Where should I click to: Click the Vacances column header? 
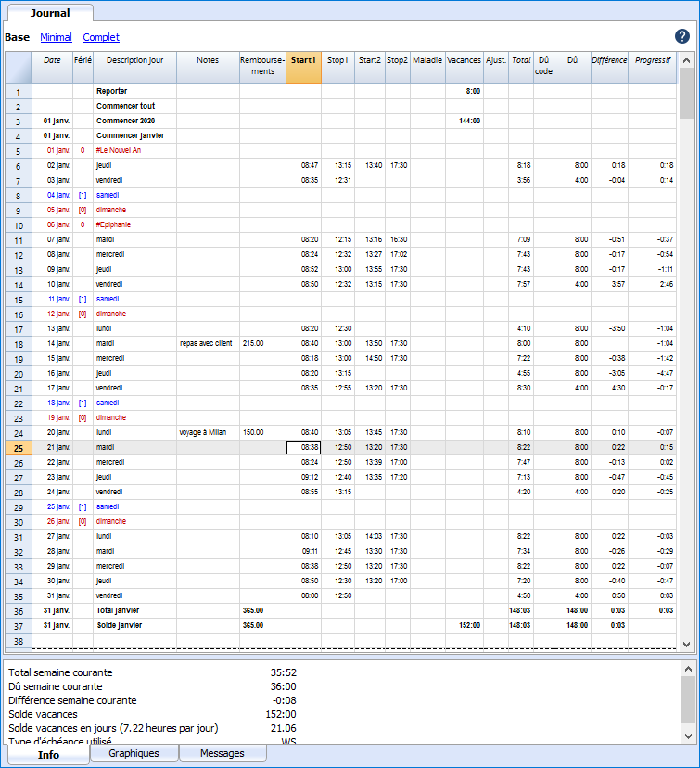465,68
